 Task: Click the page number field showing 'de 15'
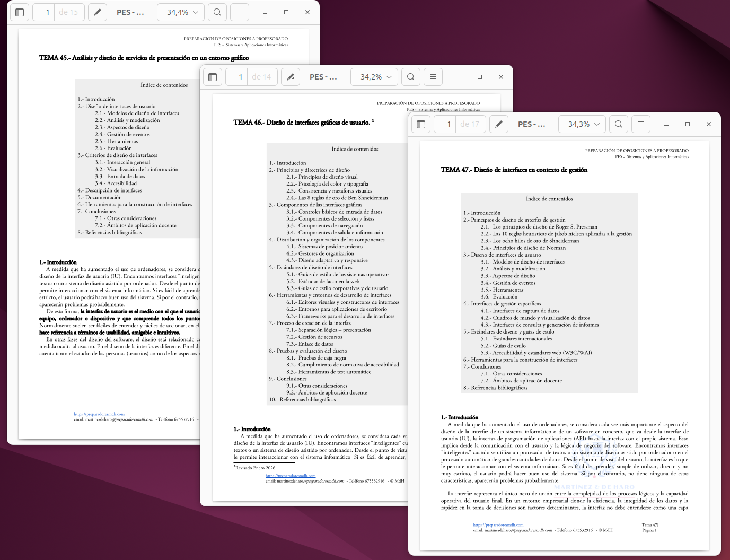(47, 12)
